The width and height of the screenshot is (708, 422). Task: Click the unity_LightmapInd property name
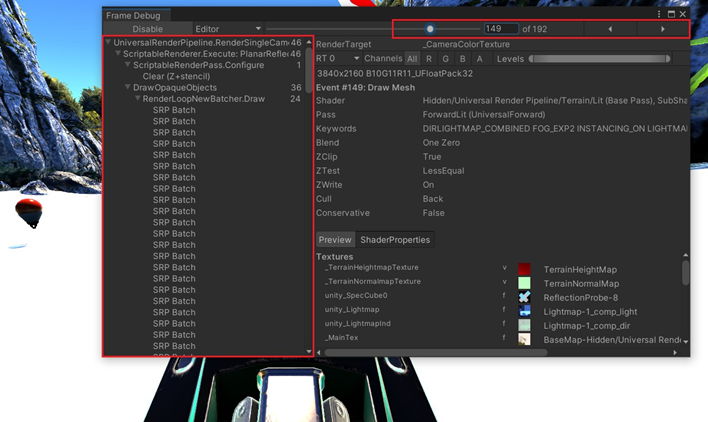tap(358, 323)
